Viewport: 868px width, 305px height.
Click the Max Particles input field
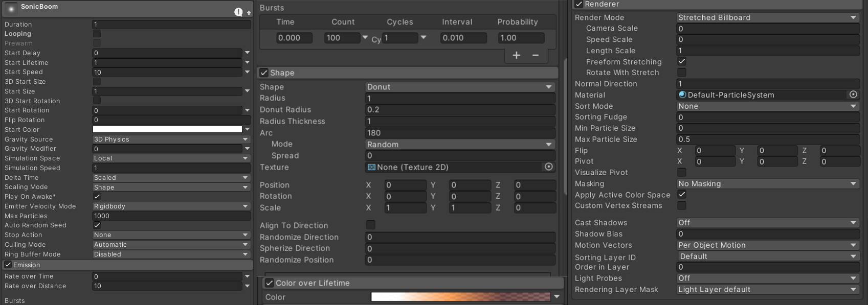click(x=171, y=216)
